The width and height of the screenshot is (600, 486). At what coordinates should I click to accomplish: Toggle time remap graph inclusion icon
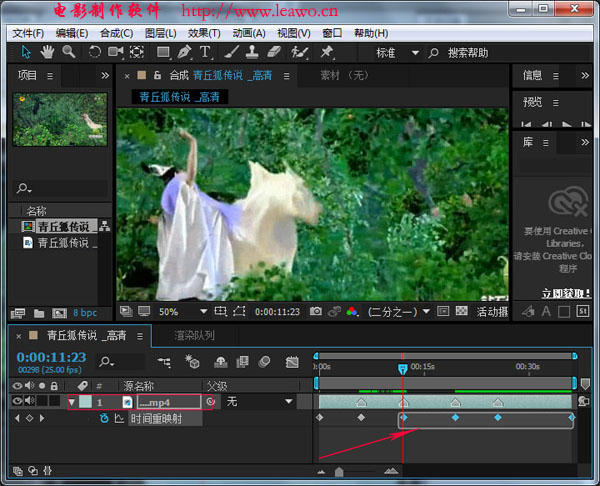[x=119, y=419]
